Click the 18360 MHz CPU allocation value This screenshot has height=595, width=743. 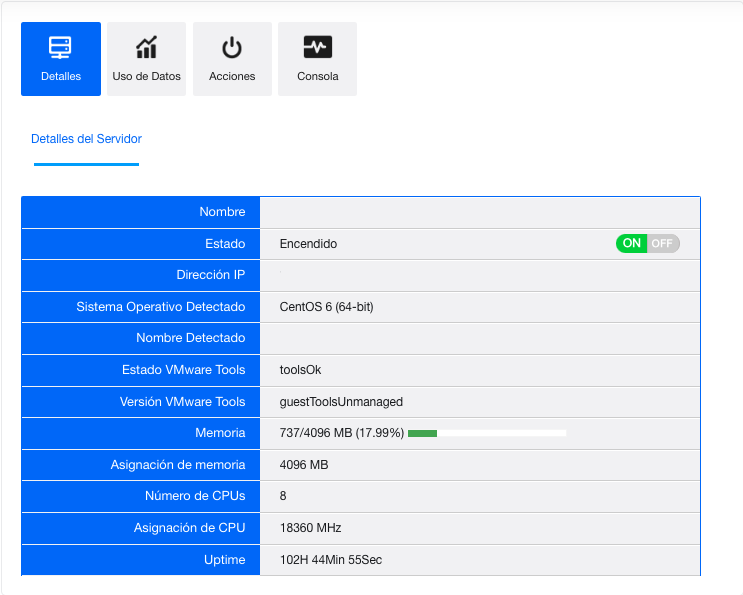coord(310,528)
